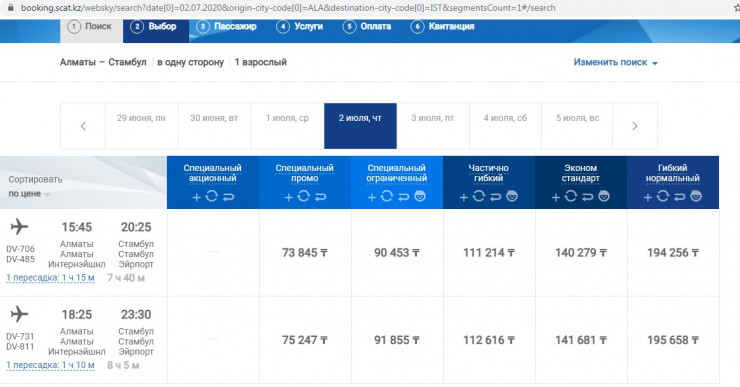Viewport: 740px width, 387px height.
Task: Click the exchange circular-arrows icon under Частично гибкий
Action: point(479,196)
